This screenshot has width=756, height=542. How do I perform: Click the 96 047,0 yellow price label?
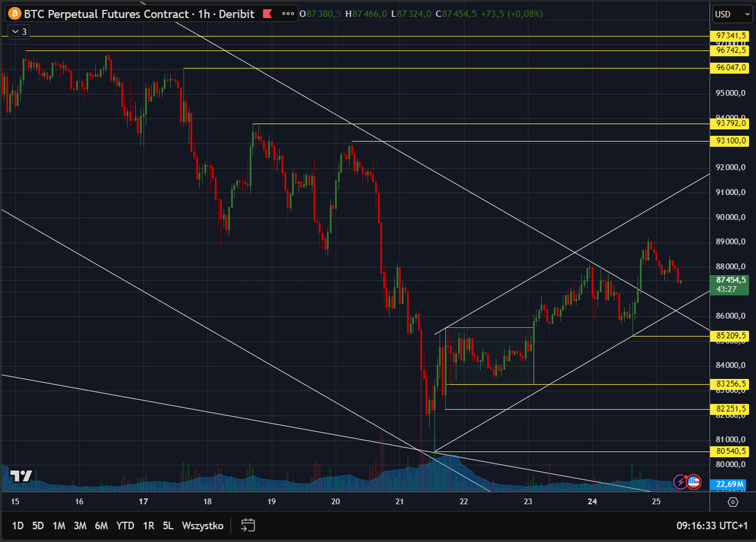click(728, 67)
